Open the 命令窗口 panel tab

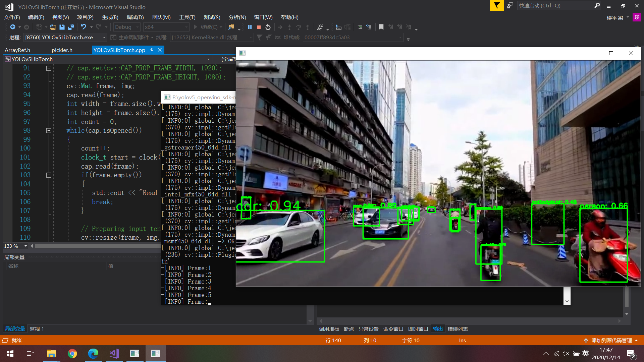pos(393,329)
